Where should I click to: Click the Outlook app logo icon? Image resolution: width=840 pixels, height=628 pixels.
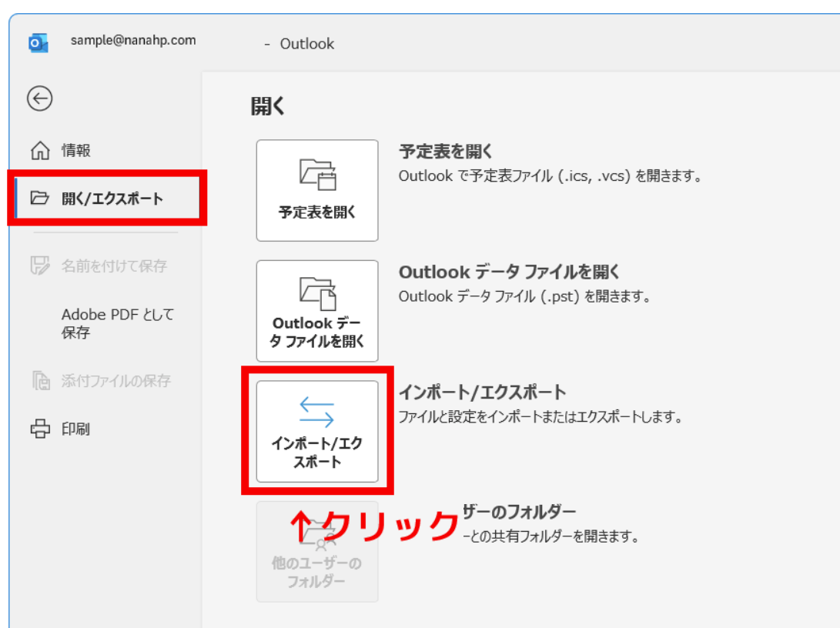[x=38, y=43]
